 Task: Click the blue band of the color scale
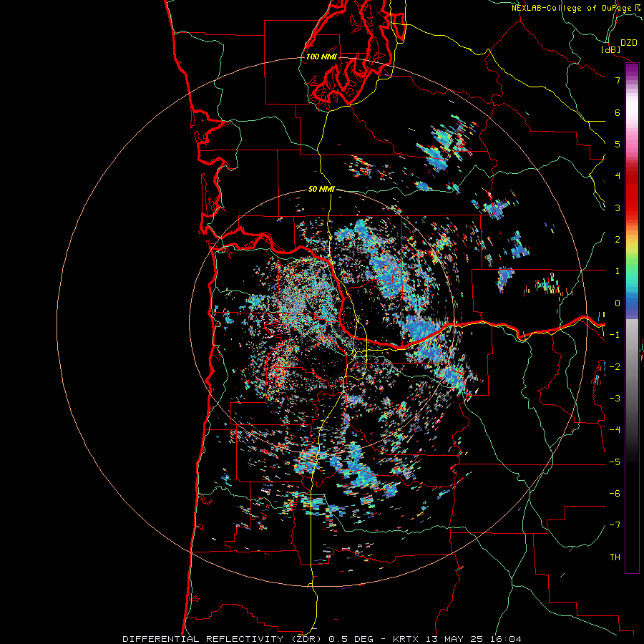click(x=632, y=306)
